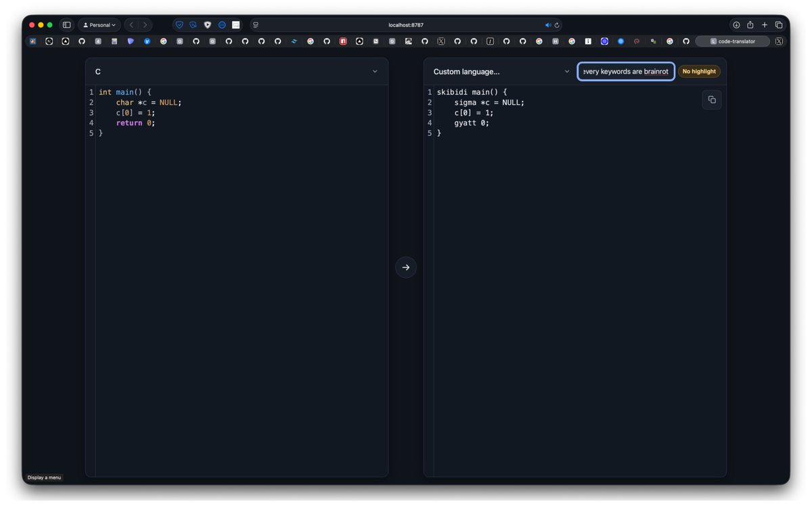Click output line 'skibidi main() {'
Image resolution: width=812 pixels, height=514 pixels.
[x=472, y=92]
